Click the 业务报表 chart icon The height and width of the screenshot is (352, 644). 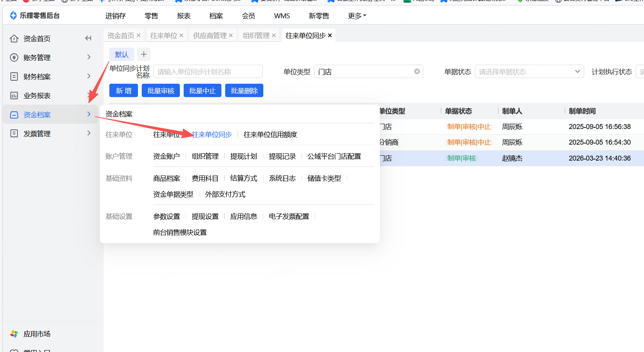click(x=14, y=96)
